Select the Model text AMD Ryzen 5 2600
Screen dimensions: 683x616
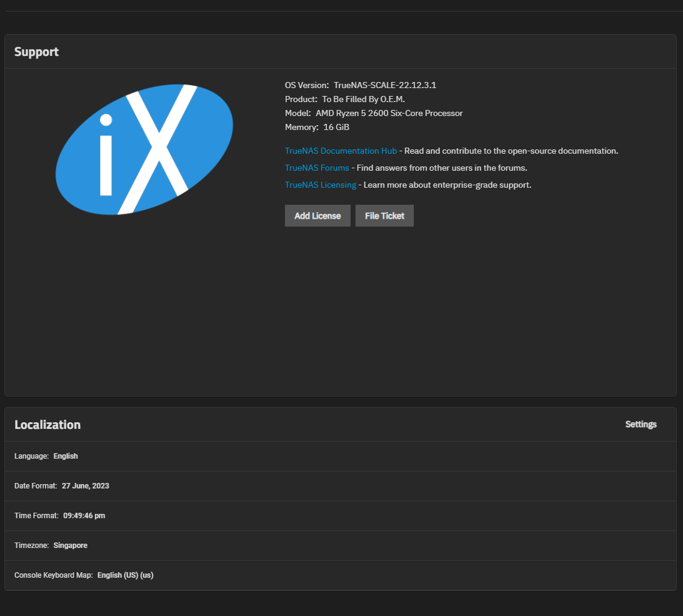(x=352, y=113)
